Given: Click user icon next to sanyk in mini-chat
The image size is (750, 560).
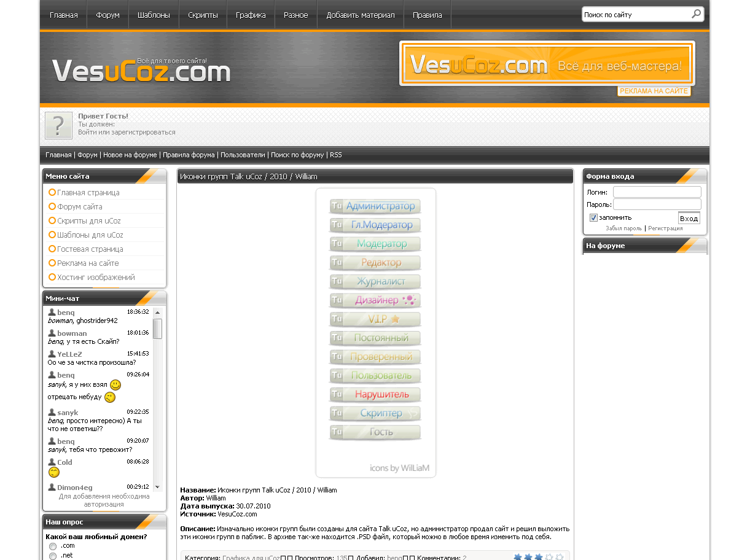Looking at the screenshot, I should click(52, 413).
